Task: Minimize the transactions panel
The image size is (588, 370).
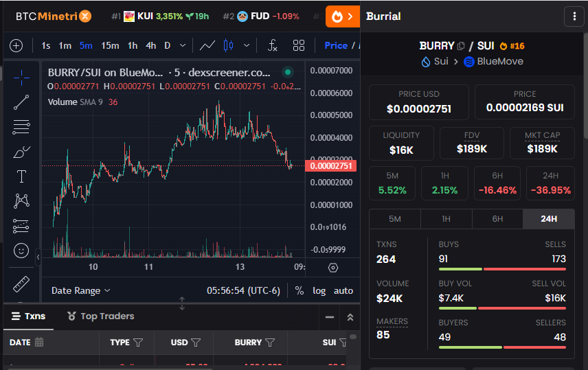Action: click(x=330, y=317)
